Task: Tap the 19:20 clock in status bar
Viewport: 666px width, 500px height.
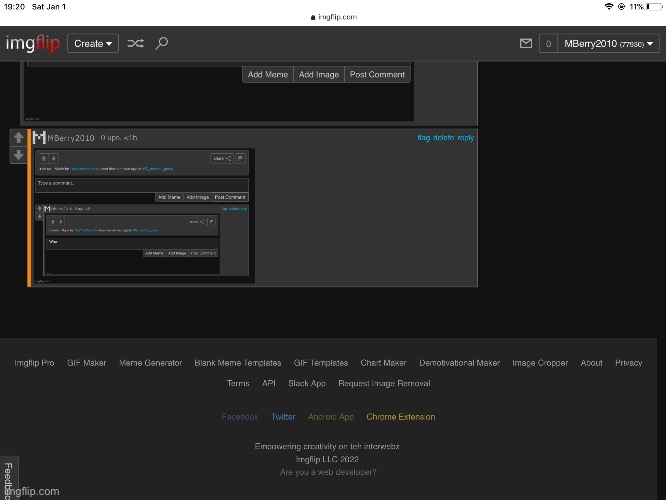Action: point(14,6)
